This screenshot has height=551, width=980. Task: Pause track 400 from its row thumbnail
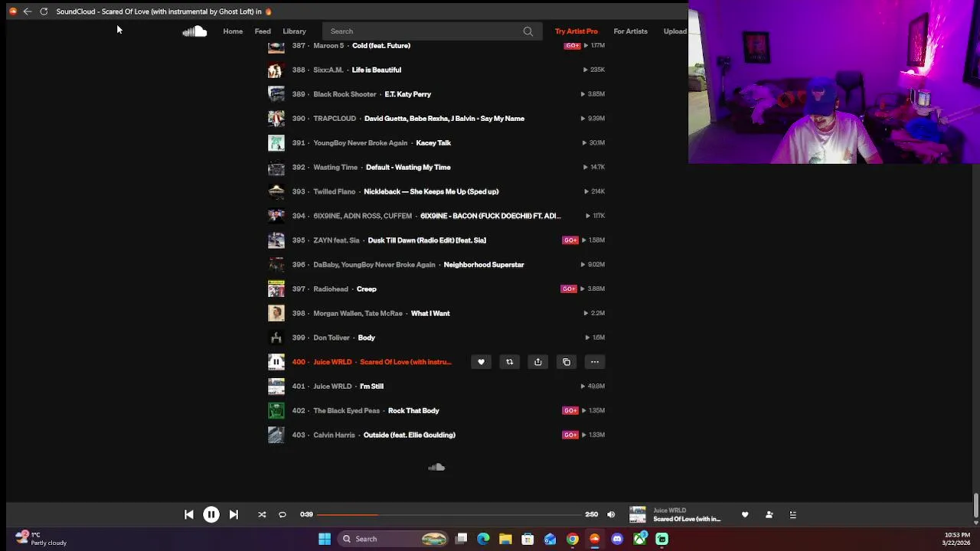tap(276, 362)
